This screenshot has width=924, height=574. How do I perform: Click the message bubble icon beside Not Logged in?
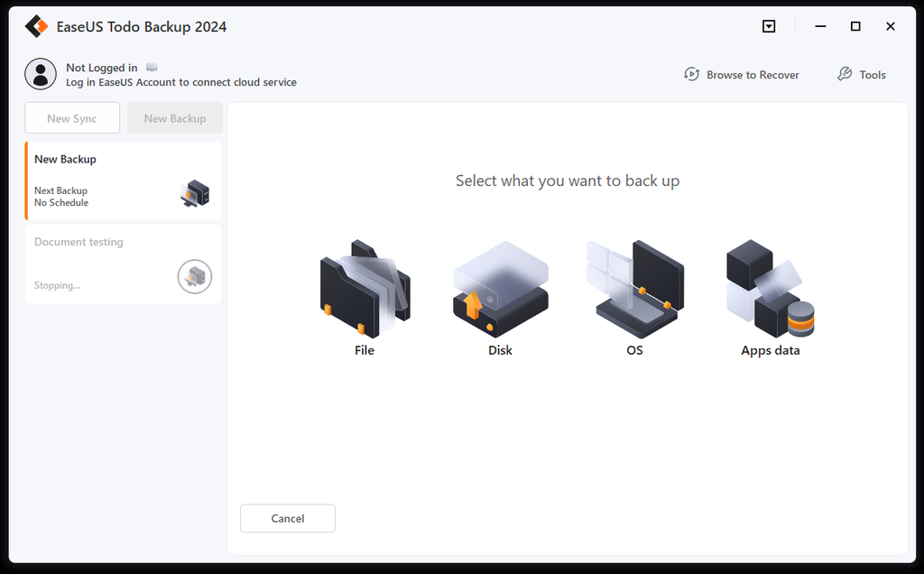151,66
